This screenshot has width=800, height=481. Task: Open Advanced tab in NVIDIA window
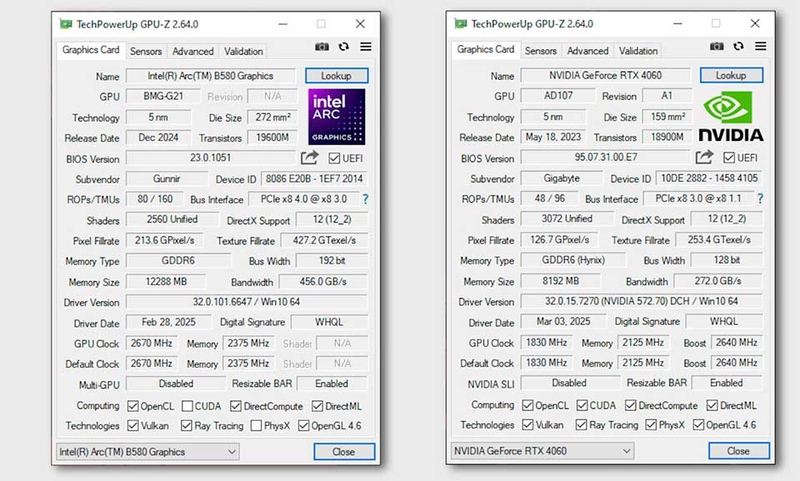(x=588, y=51)
